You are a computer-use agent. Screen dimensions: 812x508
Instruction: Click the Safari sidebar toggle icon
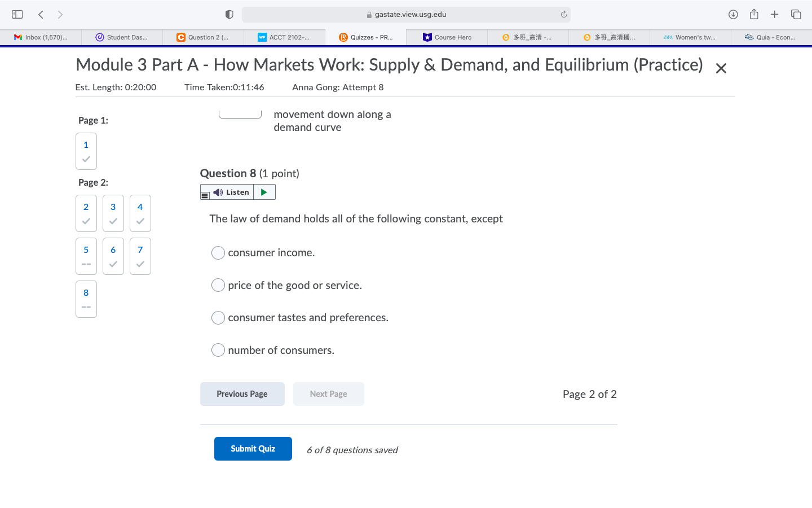(x=17, y=14)
